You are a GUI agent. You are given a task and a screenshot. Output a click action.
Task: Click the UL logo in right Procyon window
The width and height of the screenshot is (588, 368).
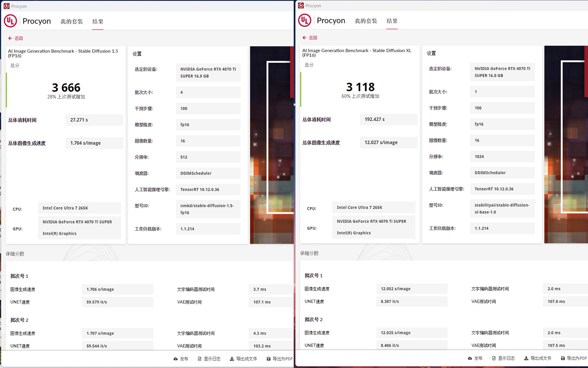(x=305, y=20)
